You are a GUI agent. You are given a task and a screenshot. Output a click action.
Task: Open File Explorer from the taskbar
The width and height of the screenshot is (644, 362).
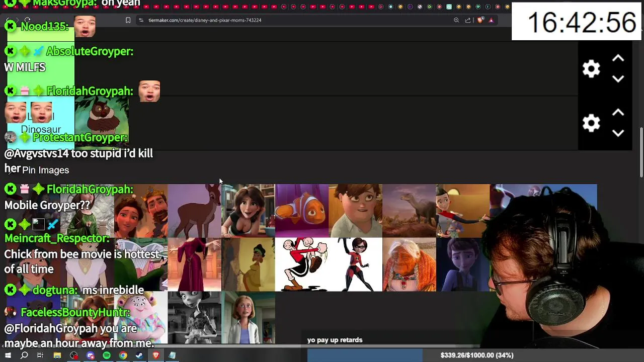57,355
